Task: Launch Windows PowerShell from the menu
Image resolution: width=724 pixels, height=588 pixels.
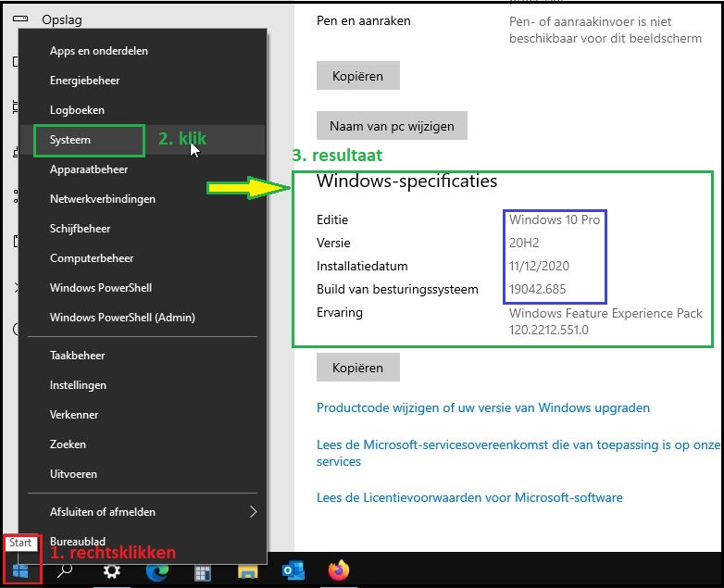Action: (x=143, y=287)
